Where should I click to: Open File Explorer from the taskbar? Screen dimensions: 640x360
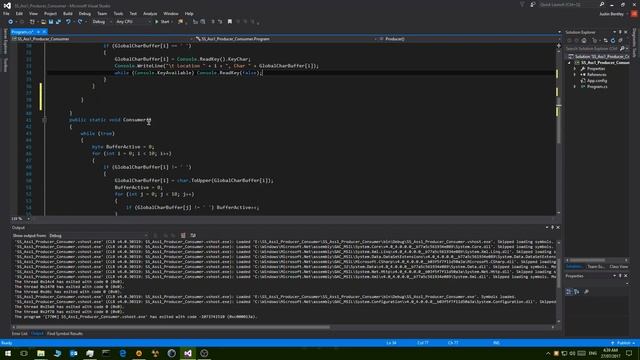click(x=41, y=353)
